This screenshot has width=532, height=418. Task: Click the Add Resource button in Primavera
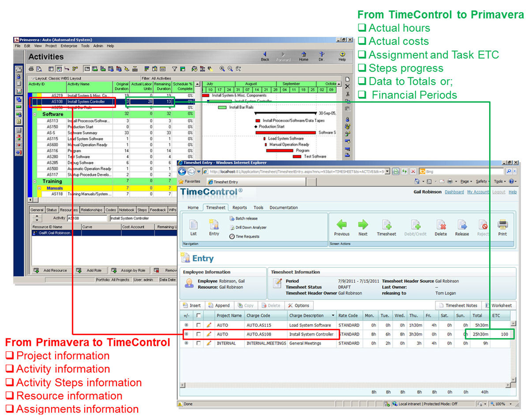coord(51,270)
